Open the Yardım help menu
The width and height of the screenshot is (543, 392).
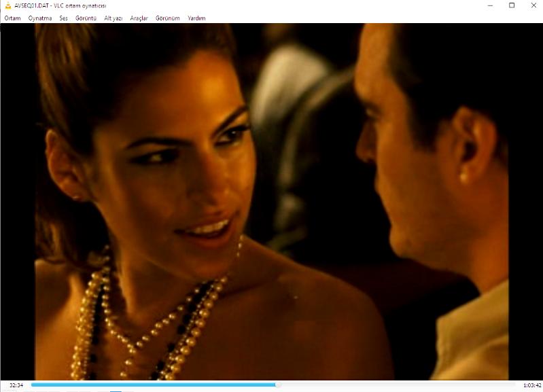tap(196, 18)
